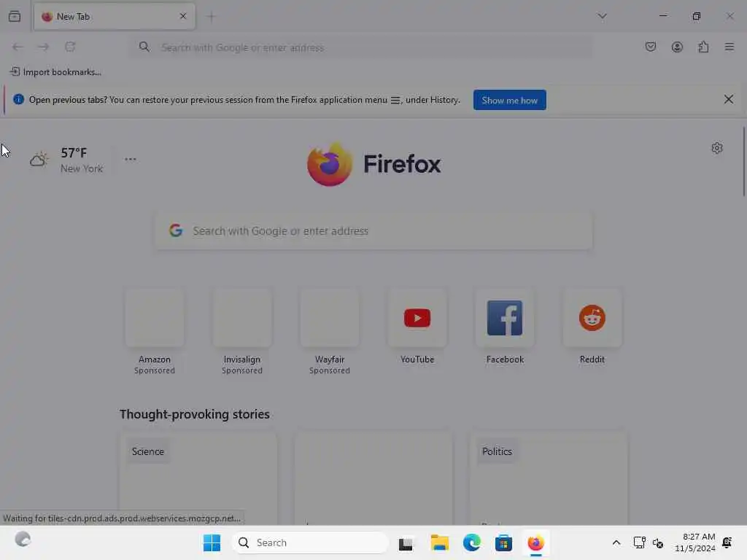Screen dimensions: 747x560
Task: Close the New Tab tab
Action: pos(183,16)
